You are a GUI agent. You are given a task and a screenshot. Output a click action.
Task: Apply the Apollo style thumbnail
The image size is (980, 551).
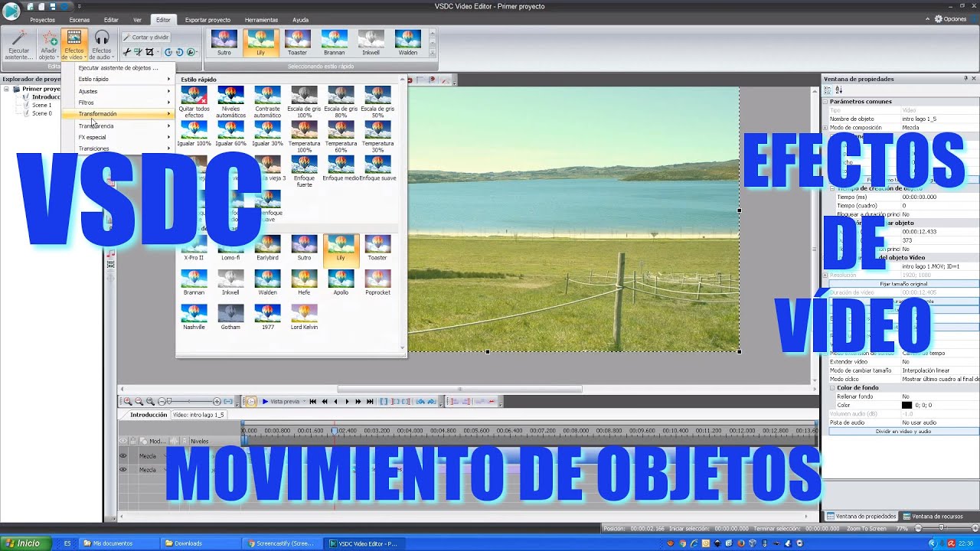(x=341, y=282)
